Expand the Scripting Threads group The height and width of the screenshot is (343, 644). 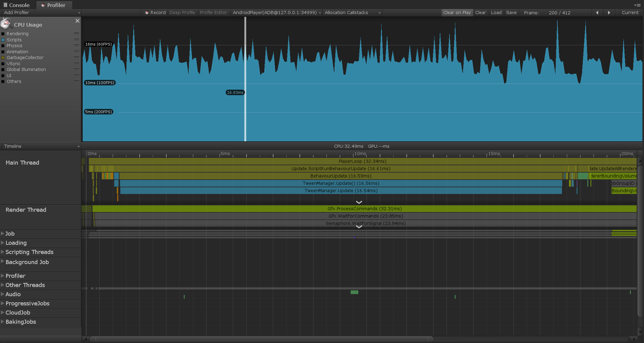click(x=2, y=252)
